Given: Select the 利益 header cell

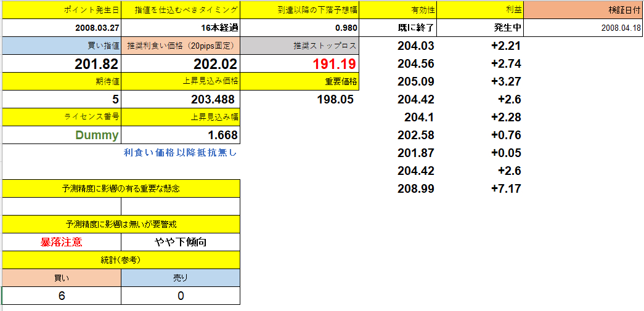Looking at the screenshot, I should tap(481, 10).
